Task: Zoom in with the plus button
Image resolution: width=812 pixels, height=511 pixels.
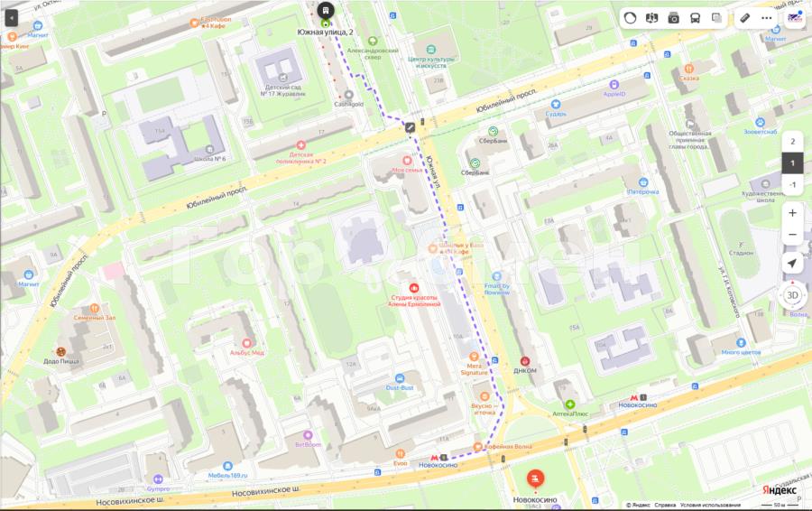Action: pos(792,213)
